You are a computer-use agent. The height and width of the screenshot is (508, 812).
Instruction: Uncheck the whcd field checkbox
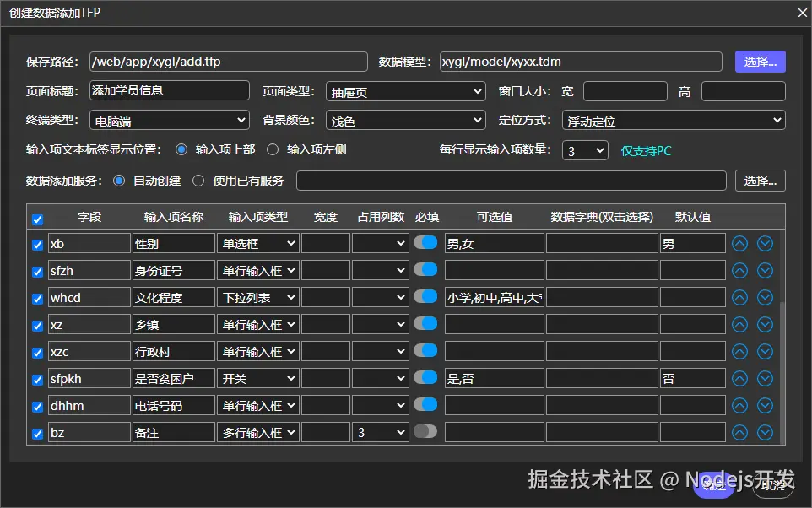click(37, 299)
